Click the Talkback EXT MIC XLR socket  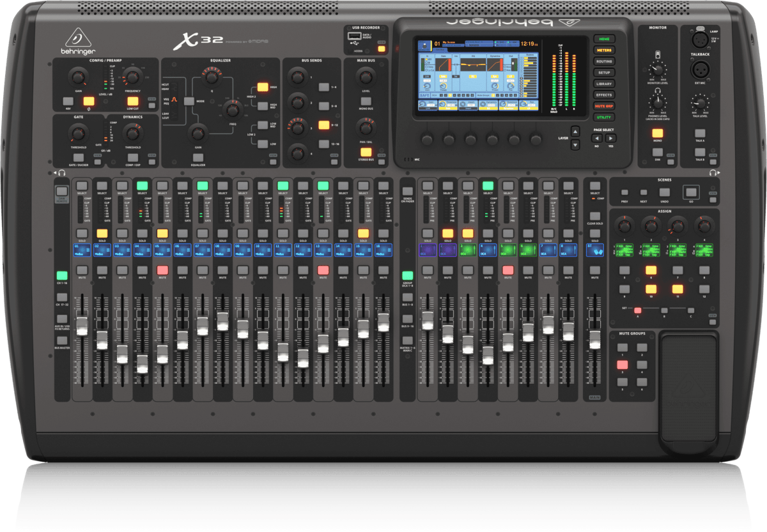pos(701,70)
